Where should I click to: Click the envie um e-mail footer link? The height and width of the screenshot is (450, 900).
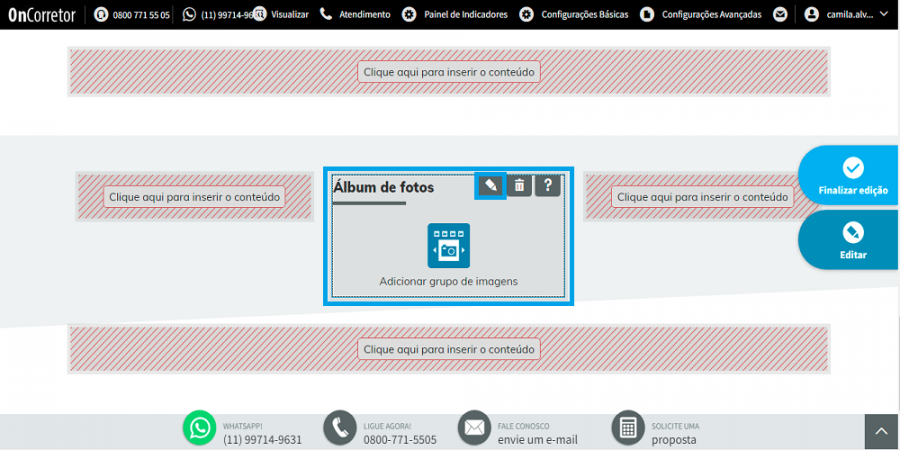click(x=538, y=440)
